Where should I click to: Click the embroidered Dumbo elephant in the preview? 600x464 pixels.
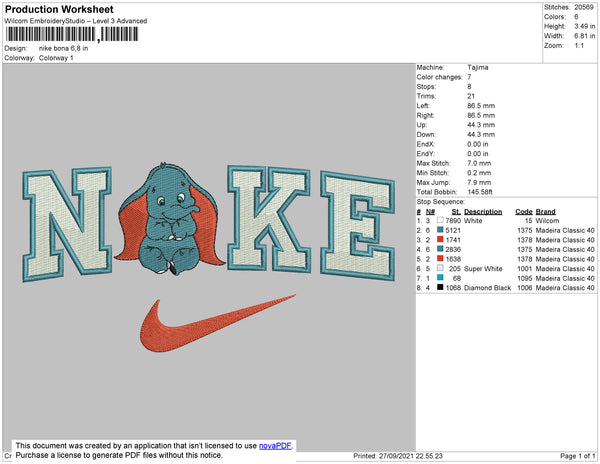point(169,219)
